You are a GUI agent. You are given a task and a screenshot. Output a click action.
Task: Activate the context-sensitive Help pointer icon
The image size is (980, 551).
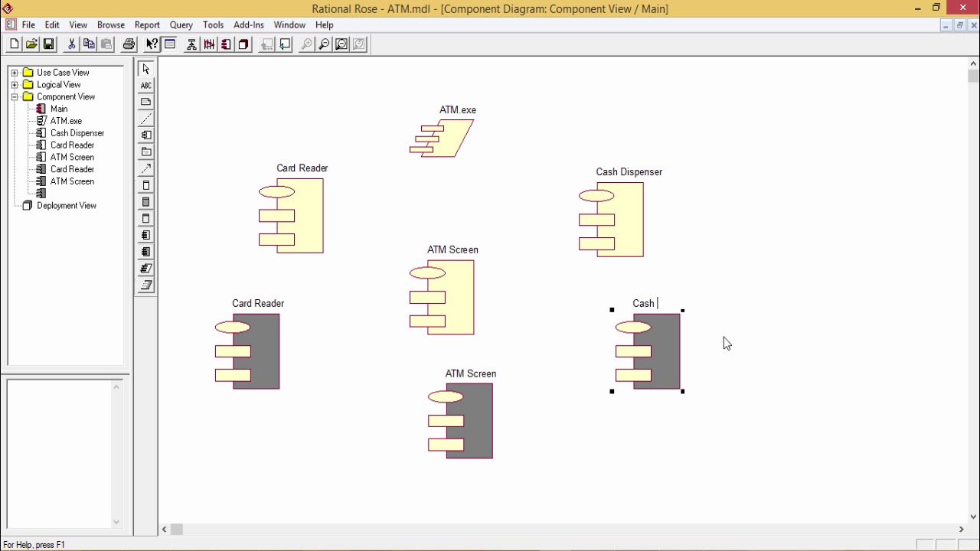(x=152, y=44)
